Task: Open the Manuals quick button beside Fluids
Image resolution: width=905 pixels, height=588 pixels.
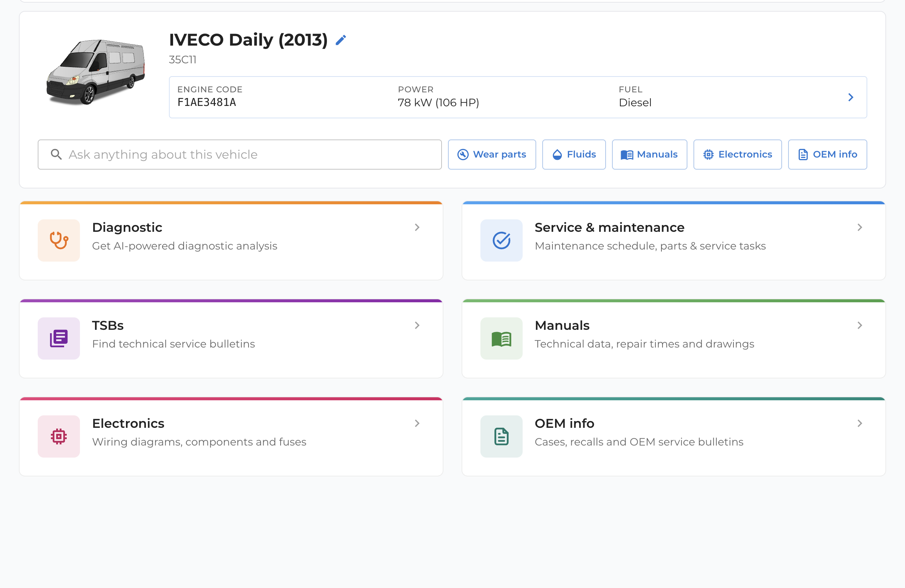Action: coord(649,154)
